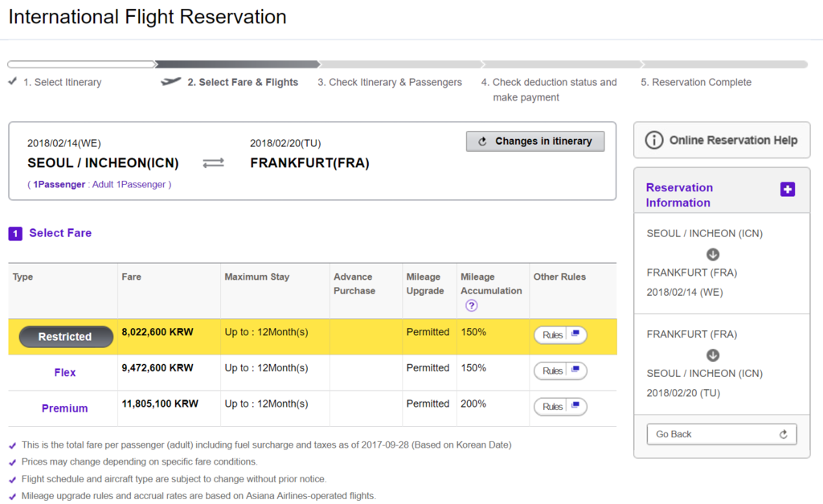The width and height of the screenshot is (823, 504).
Task: Choose the Premium fare option
Action: click(65, 408)
